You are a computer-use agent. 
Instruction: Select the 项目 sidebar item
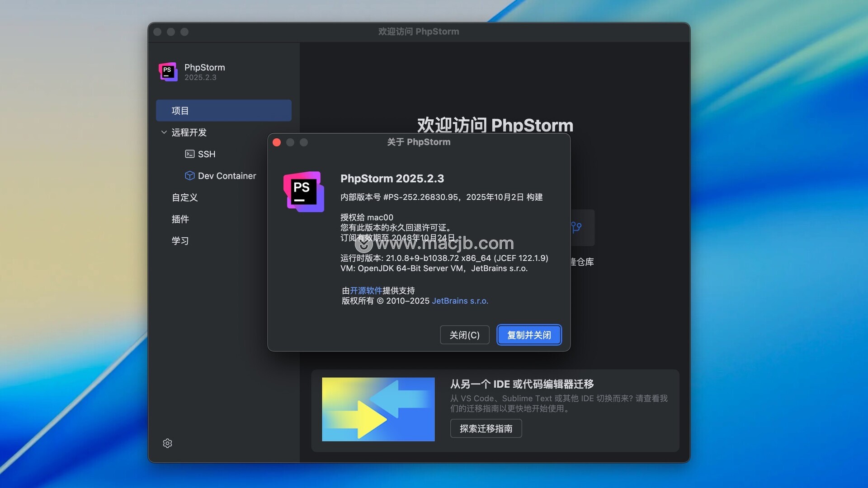[x=223, y=111]
